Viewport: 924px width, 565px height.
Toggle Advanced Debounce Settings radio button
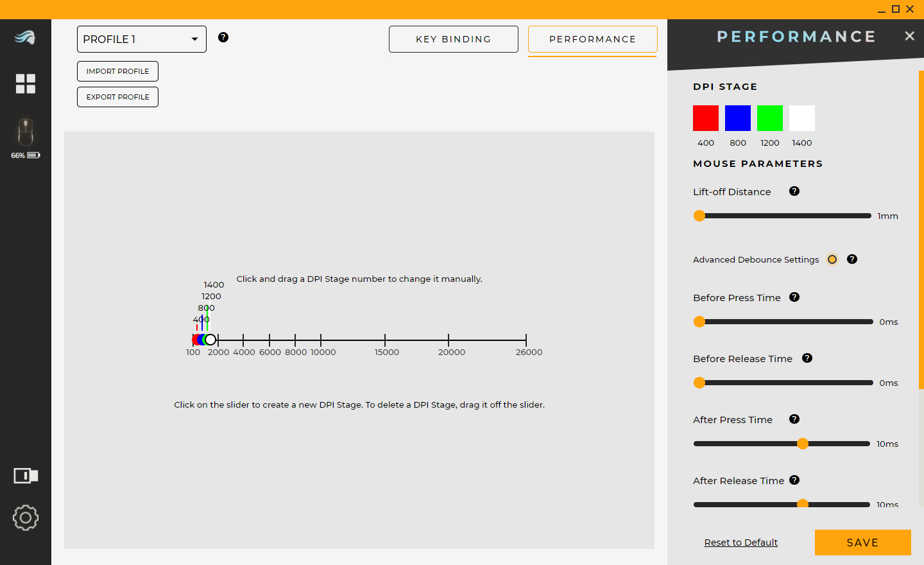[x=832, y=259]
